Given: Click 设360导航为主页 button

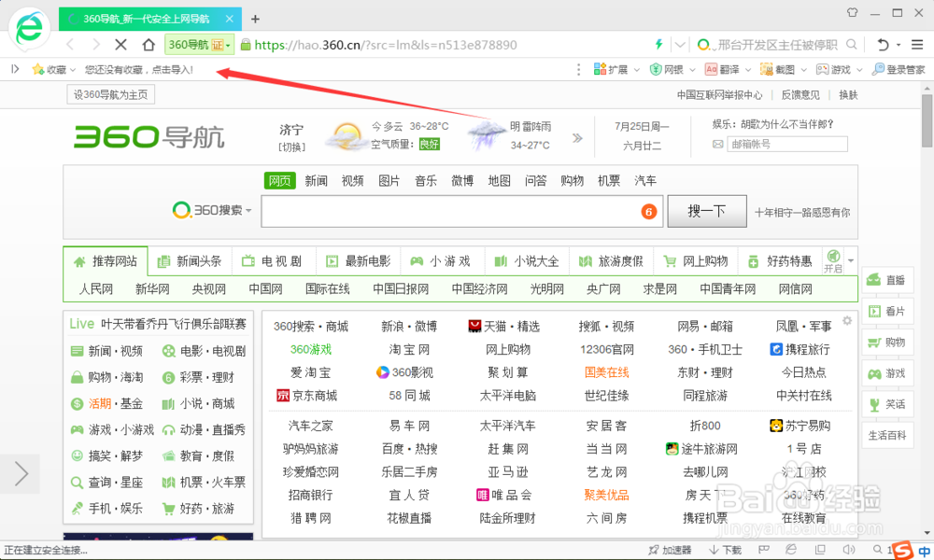Looking at the screenshot, I should click(x=111, y=94).
